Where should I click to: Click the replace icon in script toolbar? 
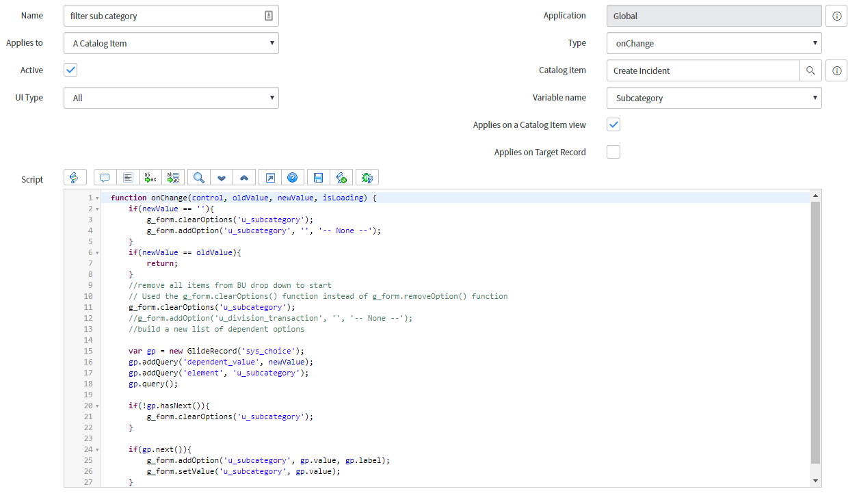pos(151,178)
